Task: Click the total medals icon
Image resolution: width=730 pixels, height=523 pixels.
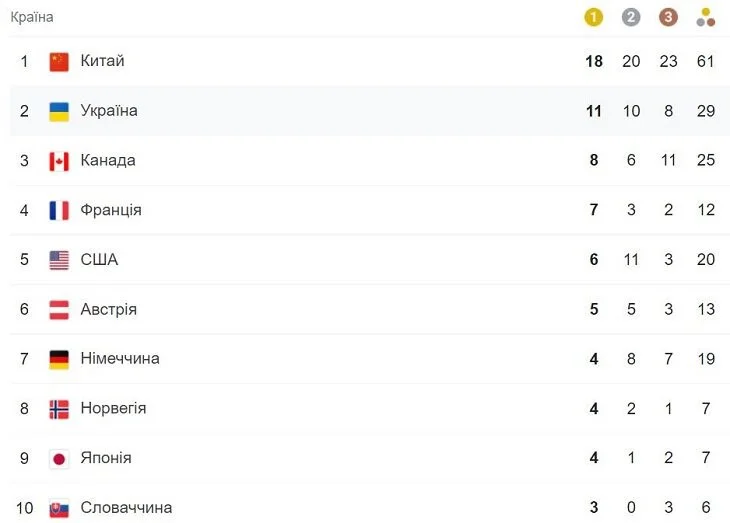Action: point(706,17)
